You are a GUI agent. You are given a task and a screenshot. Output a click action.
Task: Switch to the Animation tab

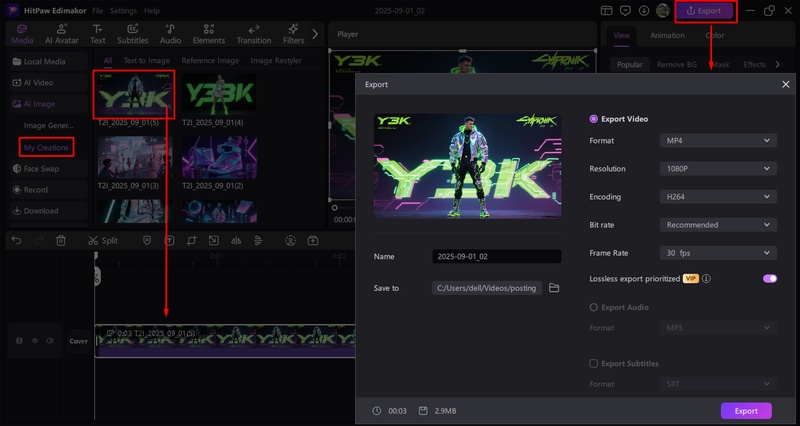pos(667,35)
